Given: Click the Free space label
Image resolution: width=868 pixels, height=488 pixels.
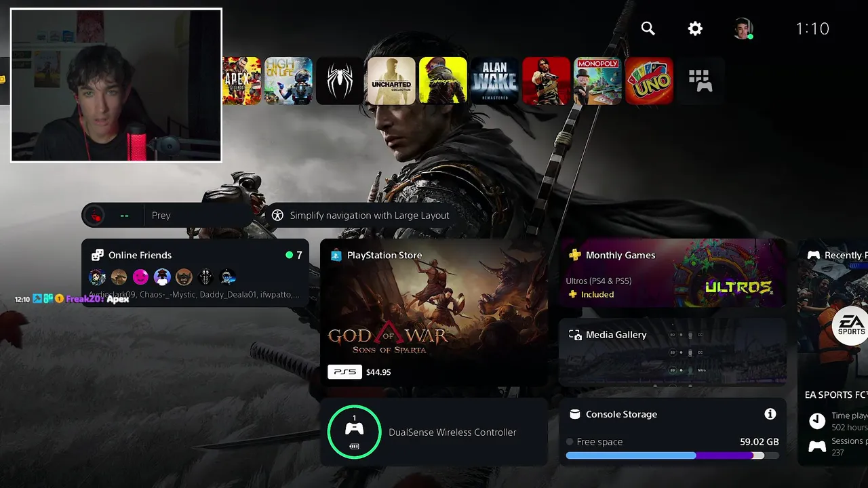Looking at the screenshot, I should [x=599, y=441].
